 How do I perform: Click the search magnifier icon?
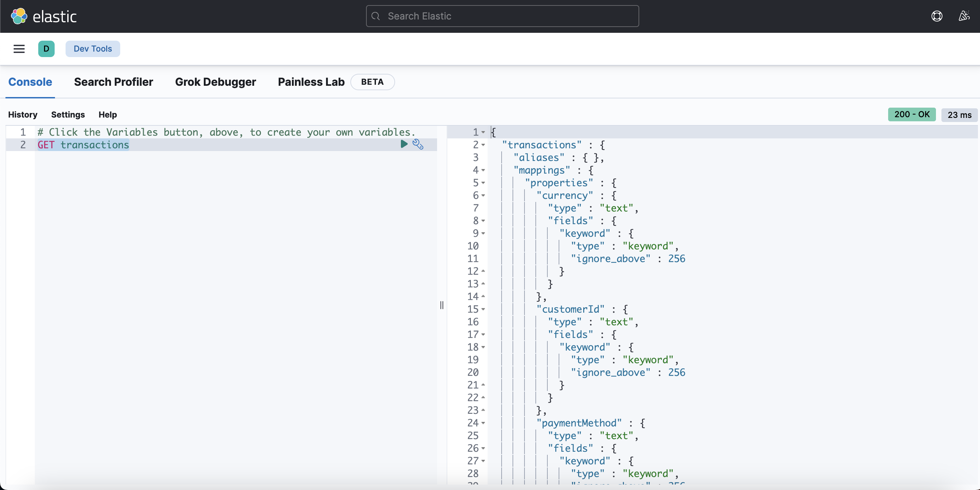376,16
